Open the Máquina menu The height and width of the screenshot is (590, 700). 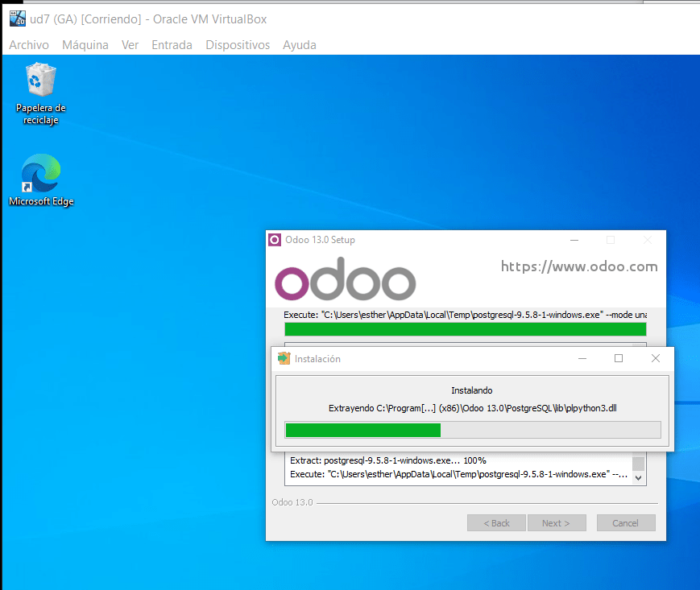click(x=85, y=44)
